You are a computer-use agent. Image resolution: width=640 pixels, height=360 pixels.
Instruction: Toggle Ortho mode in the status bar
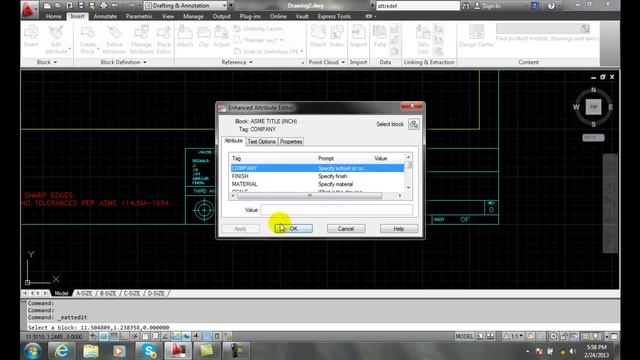pyautogui.click(x=124, y=336)
